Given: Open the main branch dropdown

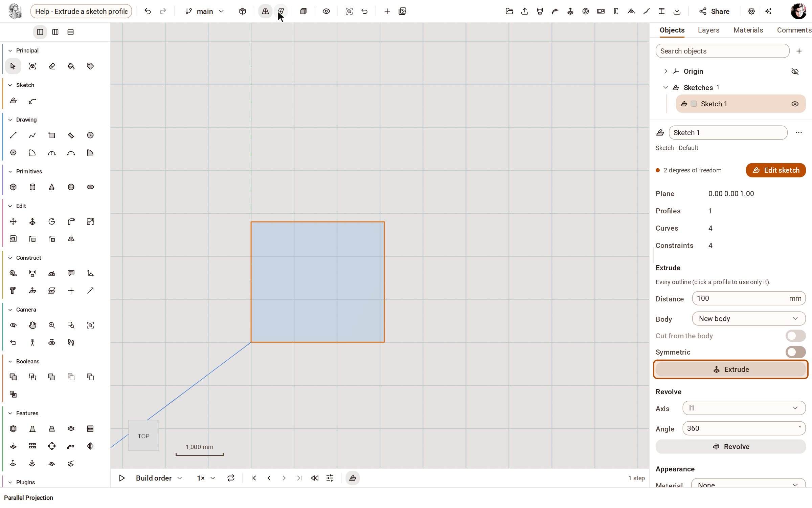Looking at the screenshot, I should coord(205,11).
